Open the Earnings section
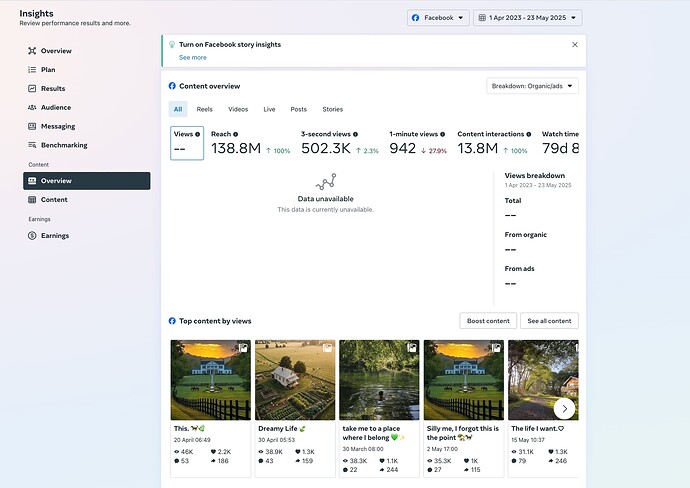690x488 pixels. pos(87,235)
